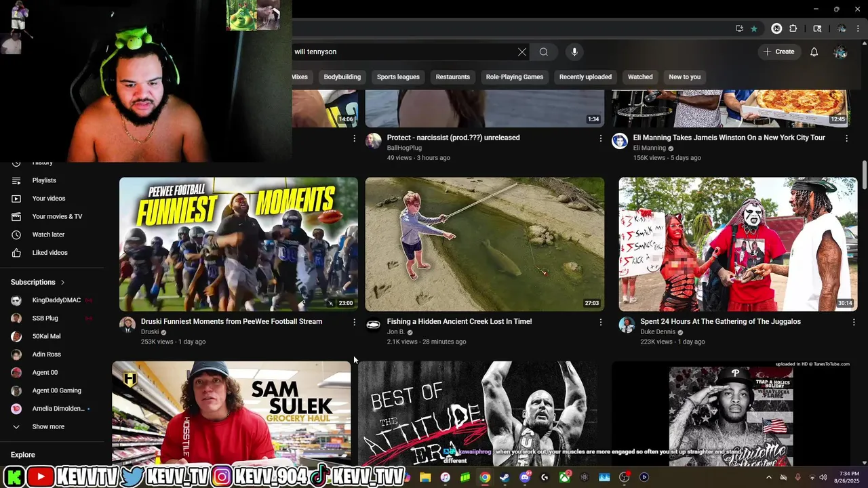Open Chrome three-dot menu

tap(859, 28)
